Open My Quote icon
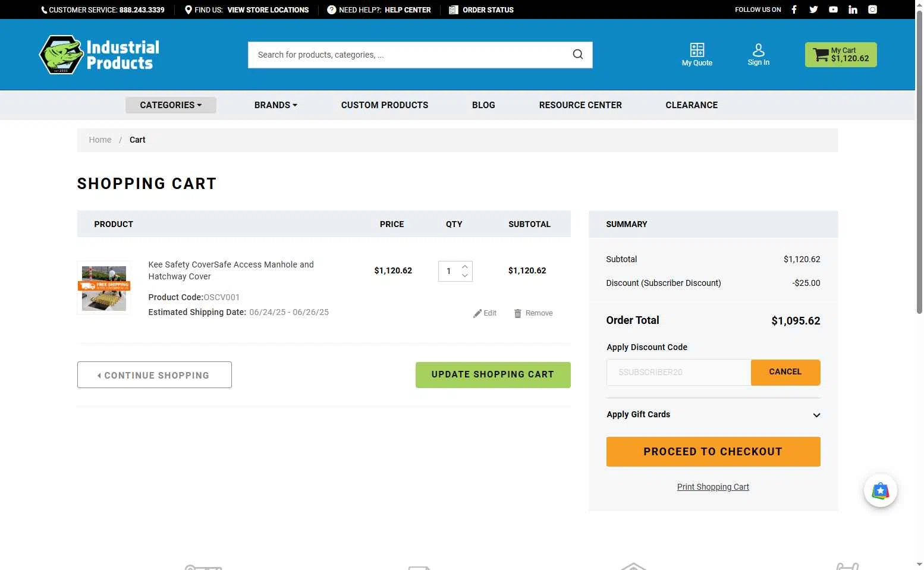 (697, 55)
